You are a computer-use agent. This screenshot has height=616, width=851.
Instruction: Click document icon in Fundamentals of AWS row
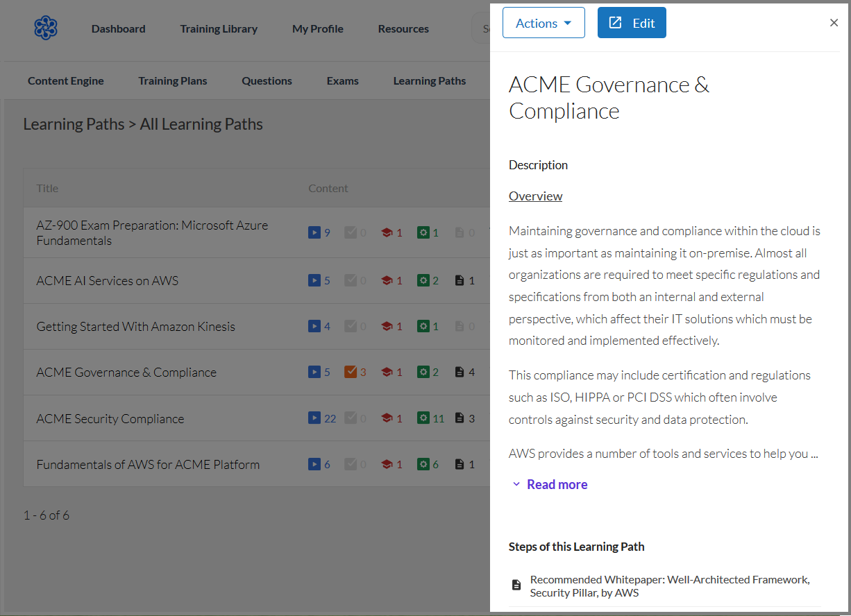[459, 464]
